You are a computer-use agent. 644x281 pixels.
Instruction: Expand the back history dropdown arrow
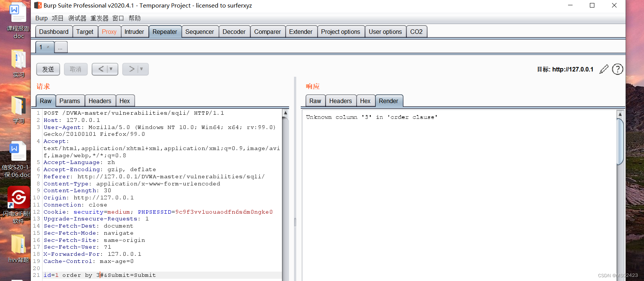(111, 69)
